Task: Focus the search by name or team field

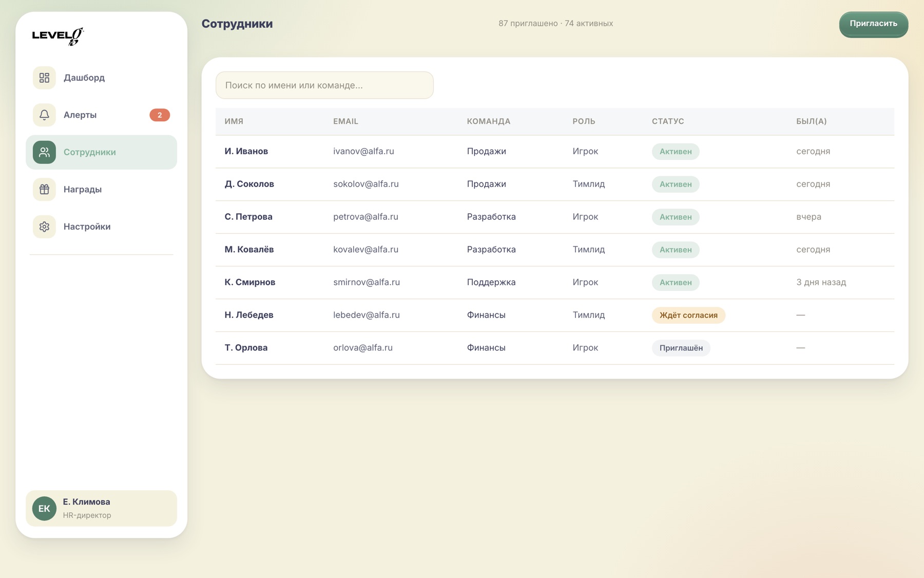Action: coord(324,85)
